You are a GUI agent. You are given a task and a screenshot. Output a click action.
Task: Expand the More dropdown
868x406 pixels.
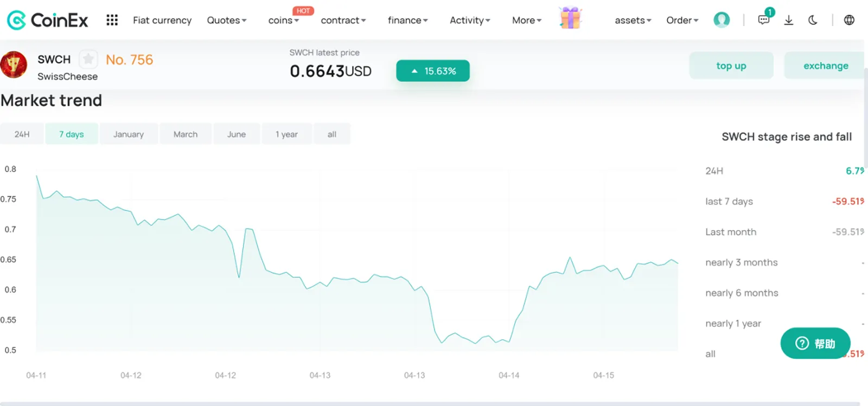527,20
